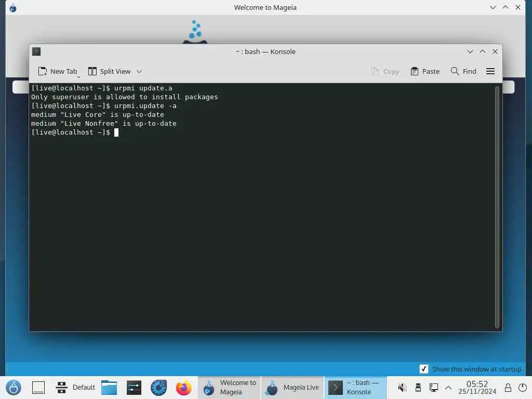Paste clipboard into the terminal
The image size is (532, 399).
click(x=425, y=71)
